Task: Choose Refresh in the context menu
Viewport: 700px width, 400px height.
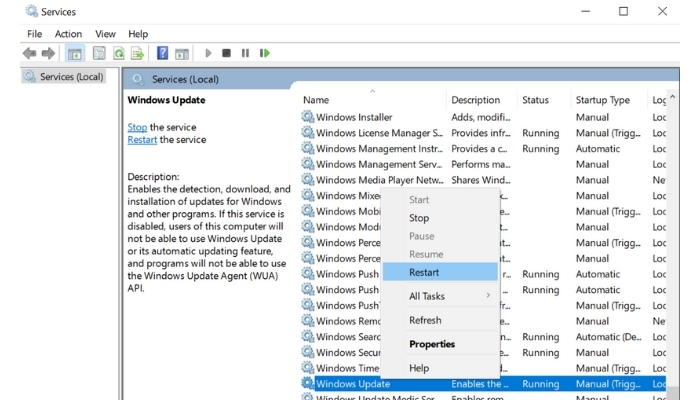Action: (x=440, y=320)
